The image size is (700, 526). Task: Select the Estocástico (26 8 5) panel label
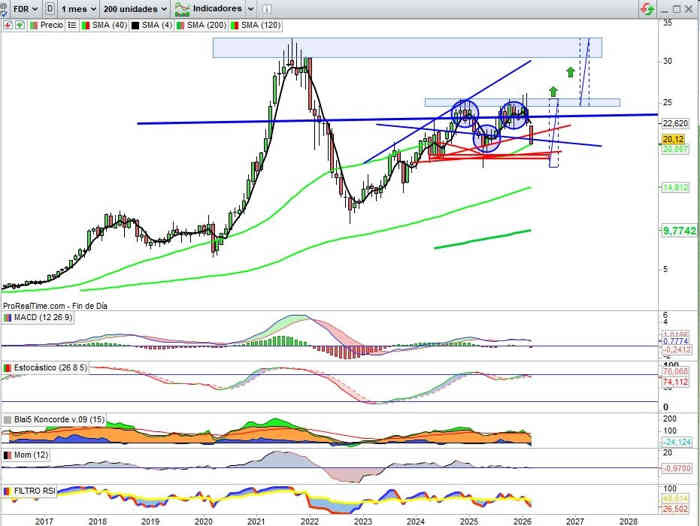tap(49, 368)
